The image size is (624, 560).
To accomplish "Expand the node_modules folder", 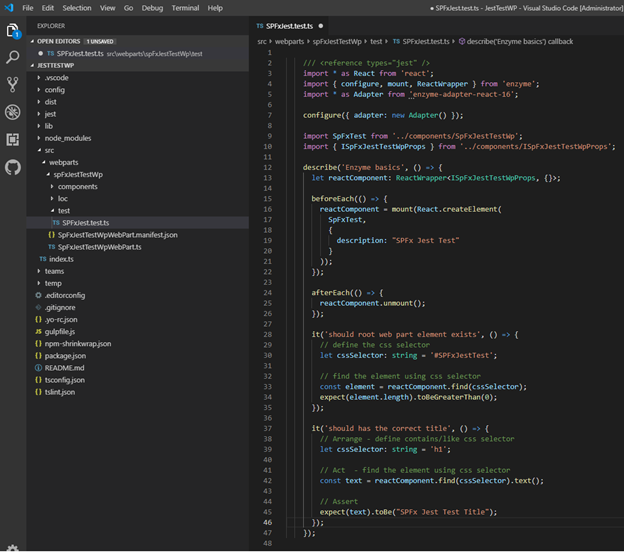I will pos(67,138).
